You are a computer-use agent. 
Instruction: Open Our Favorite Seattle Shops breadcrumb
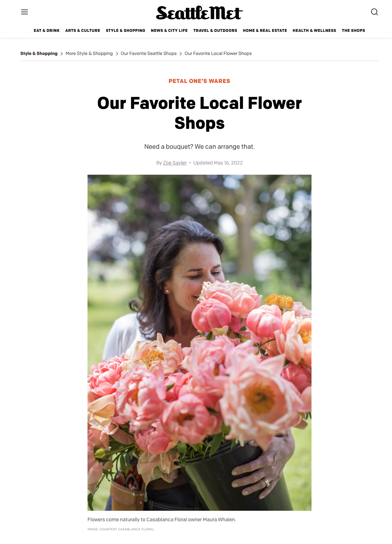point(149,54)
